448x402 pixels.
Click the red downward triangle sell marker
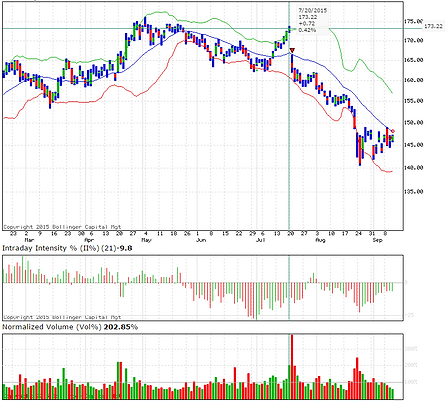[292, 50]
